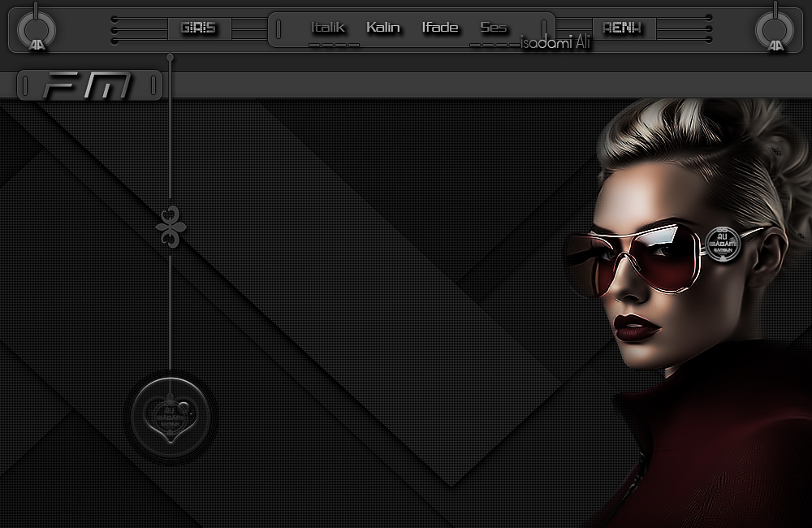Open the RENK color picker
The height and width of the screenshot is (528, 812).
coord(624,28)
